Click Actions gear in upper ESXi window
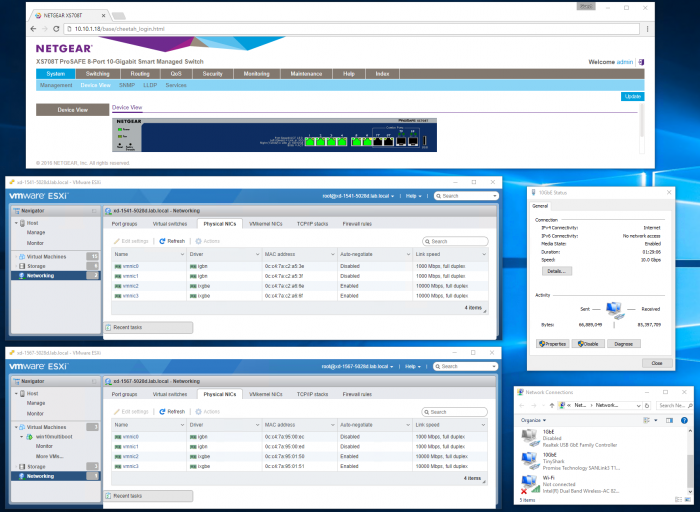 (199, 241)
